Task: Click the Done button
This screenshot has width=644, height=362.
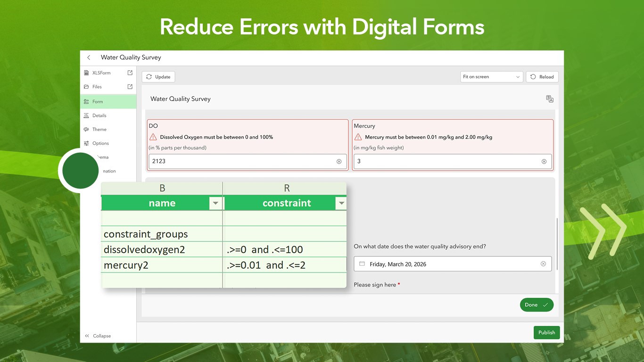Action: coord(537,305)
